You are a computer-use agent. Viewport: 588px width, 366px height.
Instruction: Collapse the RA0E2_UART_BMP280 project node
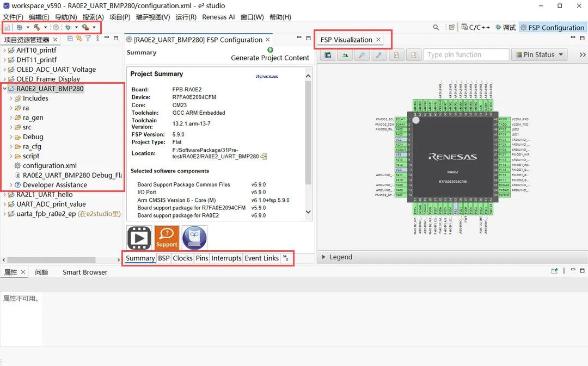tap(4, 89)
